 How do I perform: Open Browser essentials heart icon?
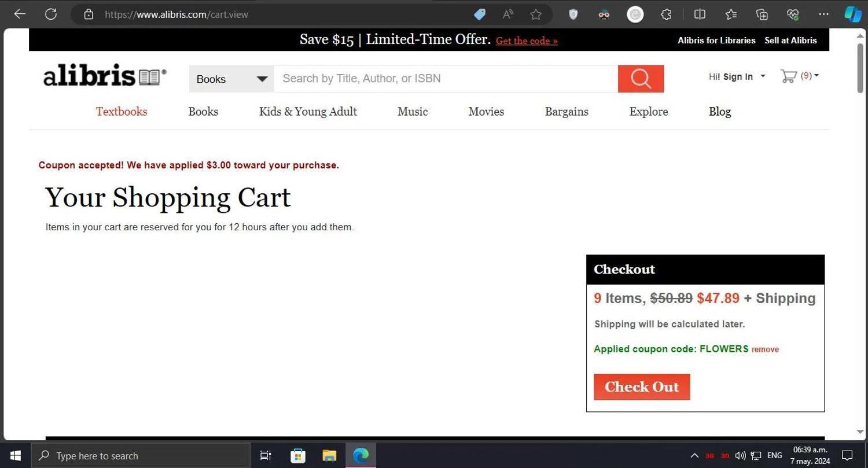coord(793,14)
